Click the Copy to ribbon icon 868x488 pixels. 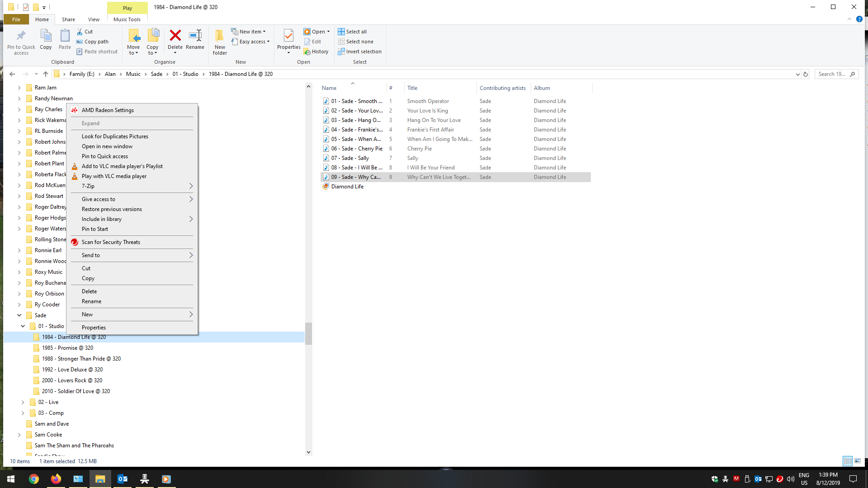[x=152, y=42]
